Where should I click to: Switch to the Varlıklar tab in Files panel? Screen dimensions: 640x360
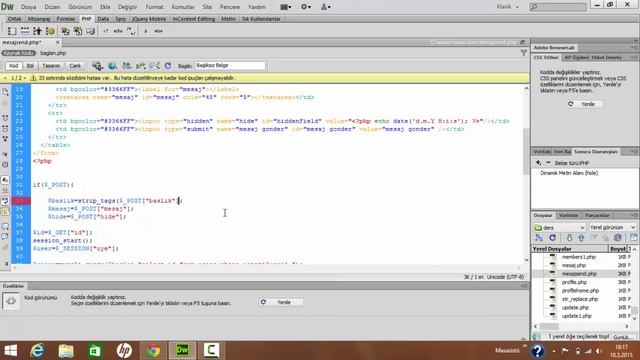(x=569, y=215)
